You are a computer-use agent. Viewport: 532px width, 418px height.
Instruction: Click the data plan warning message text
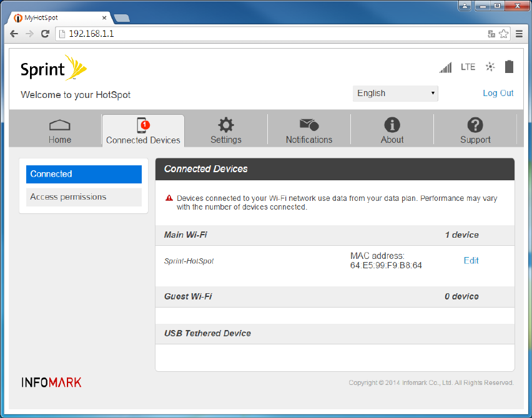337,202
